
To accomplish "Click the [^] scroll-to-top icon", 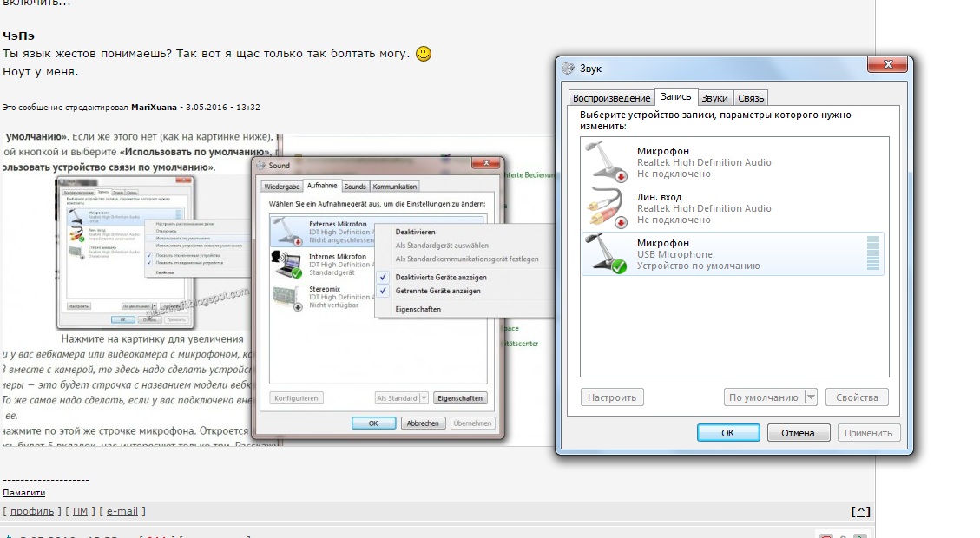I will click(x=861, y=511).
